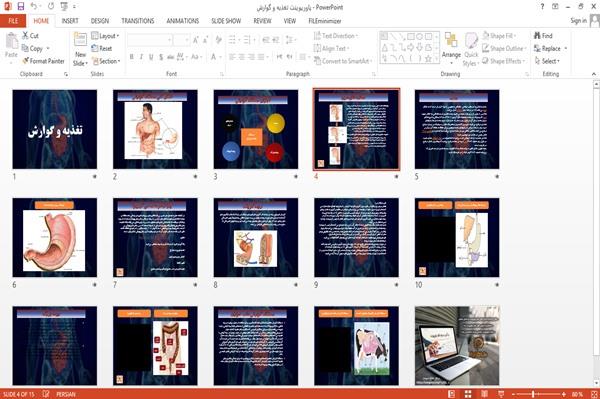Open the Drawing dialog launcher

tap(527, 74)
